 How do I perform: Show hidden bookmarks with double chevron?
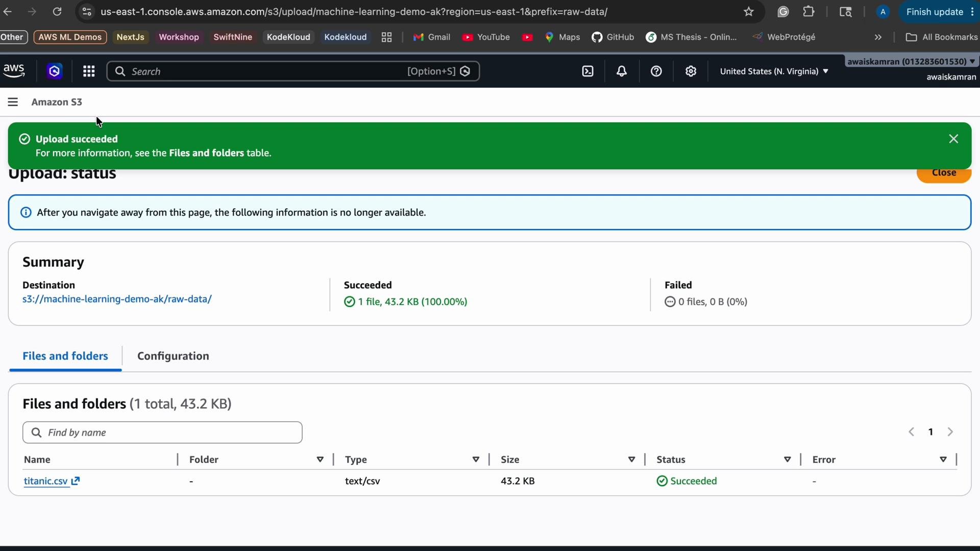[x=878, y=37]
